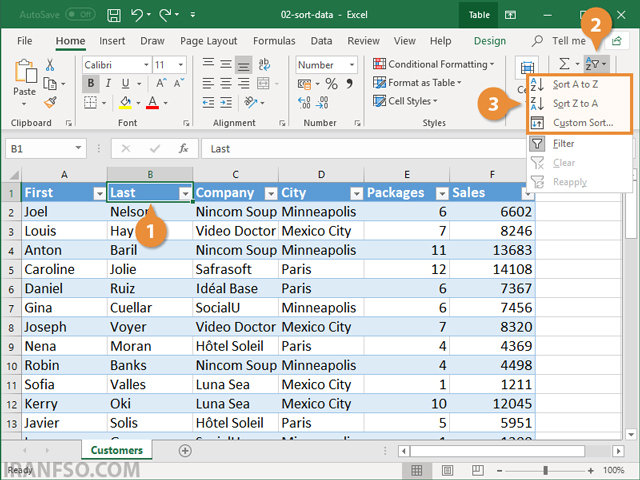Click the Share icon
The height and width of the screenshot is (480, 640).
(x=617, y=41)
